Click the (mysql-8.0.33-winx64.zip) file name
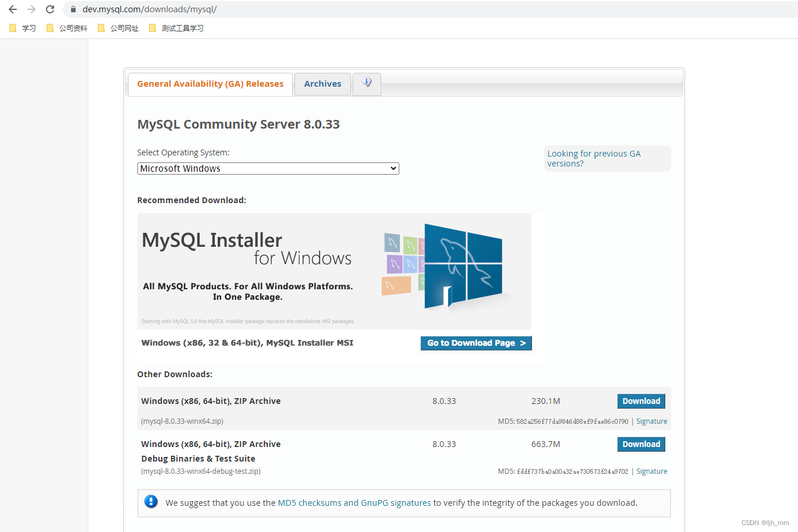 (x=182, y=421)
